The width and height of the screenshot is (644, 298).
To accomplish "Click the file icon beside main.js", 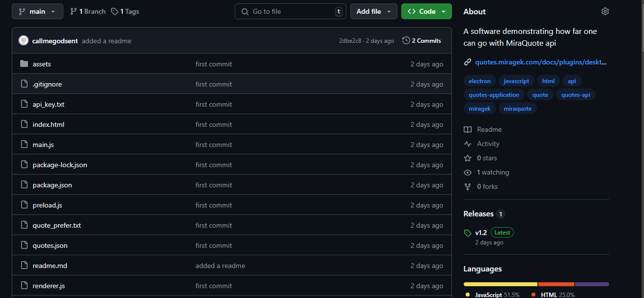I will (24, 145).
